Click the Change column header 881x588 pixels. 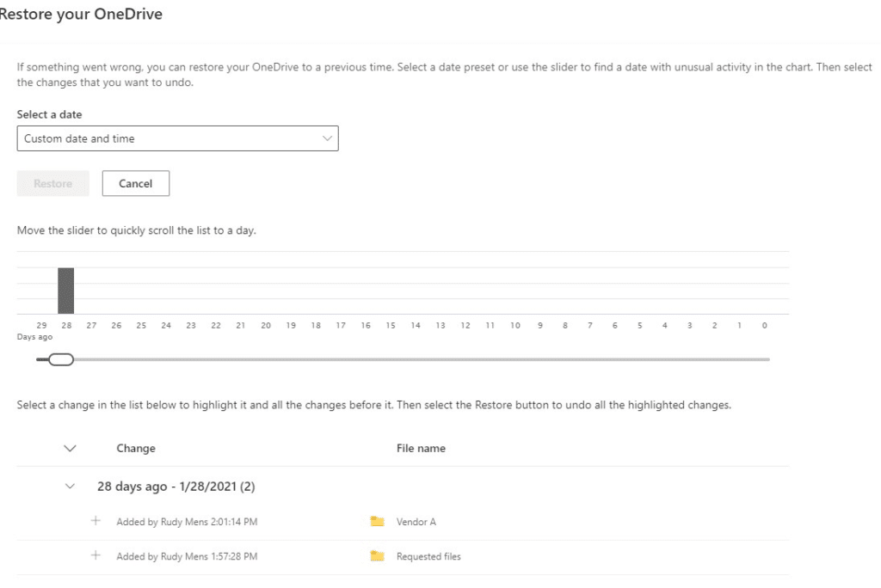(x=136, y=448)
